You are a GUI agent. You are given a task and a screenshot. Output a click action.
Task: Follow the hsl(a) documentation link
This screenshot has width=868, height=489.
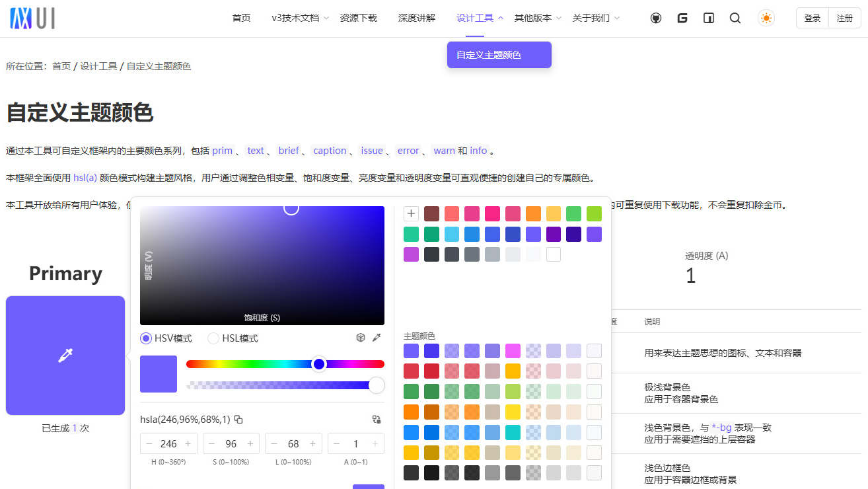85,177
